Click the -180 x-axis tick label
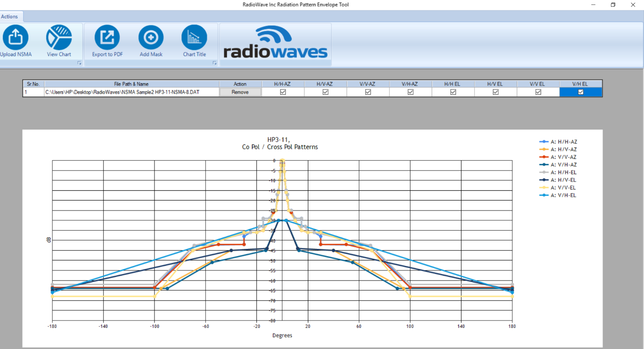Viewport: 644px width, 349px height. click(x=52, y=327)
